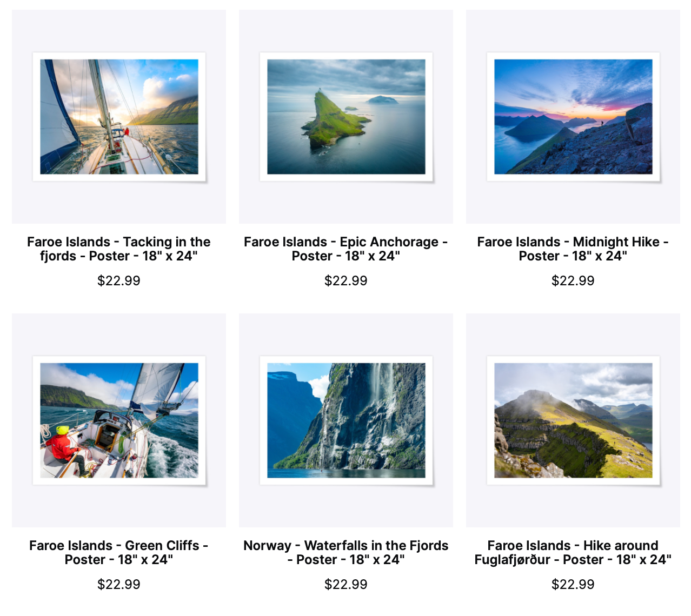Open the Fuglafjørður hike poster image
This screenshot has height=616, width=691.
pyautogui.click(x=573, y=420)
